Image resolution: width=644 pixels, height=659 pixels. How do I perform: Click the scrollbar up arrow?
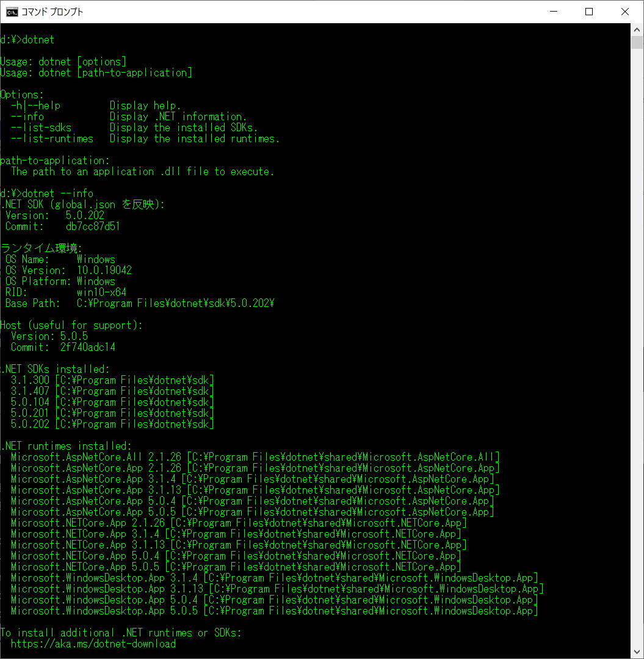637,29
